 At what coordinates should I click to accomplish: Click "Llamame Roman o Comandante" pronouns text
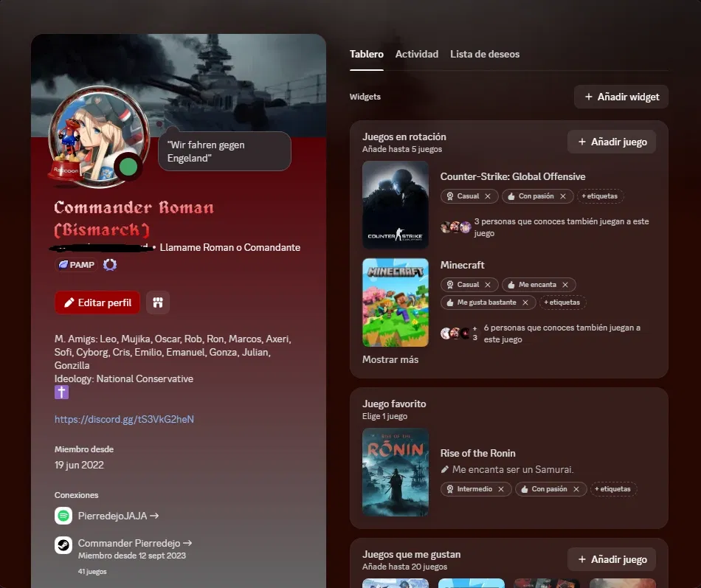[229, 248]
